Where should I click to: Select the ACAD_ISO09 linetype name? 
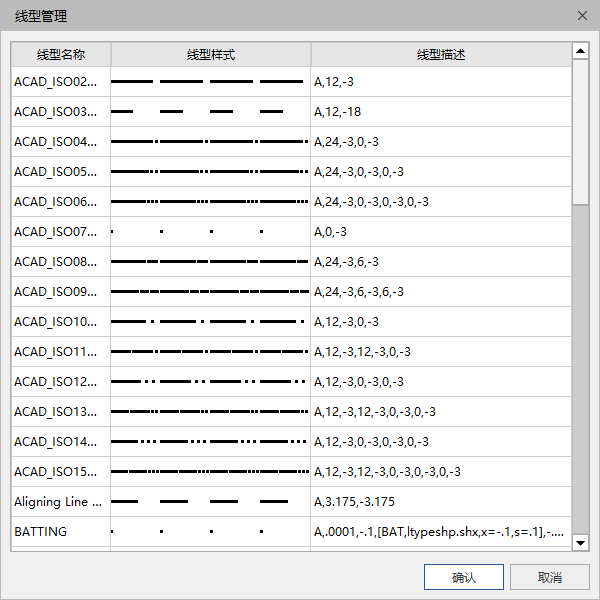coord(55,292)
